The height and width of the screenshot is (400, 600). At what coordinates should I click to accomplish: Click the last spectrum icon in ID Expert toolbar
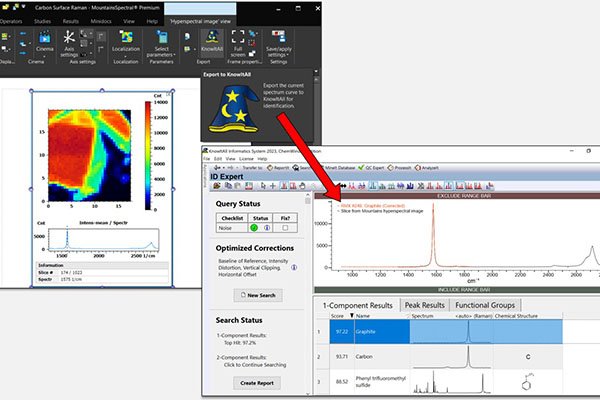tap(489, 186)
